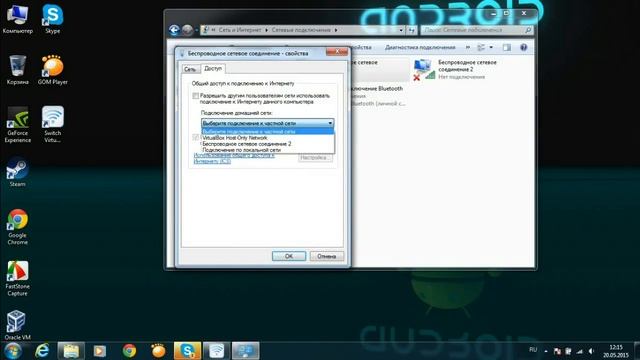Screen dimensions: 640x360
Task: Launch FastStone Capture from desktop
Action: (x=18, y=278)
